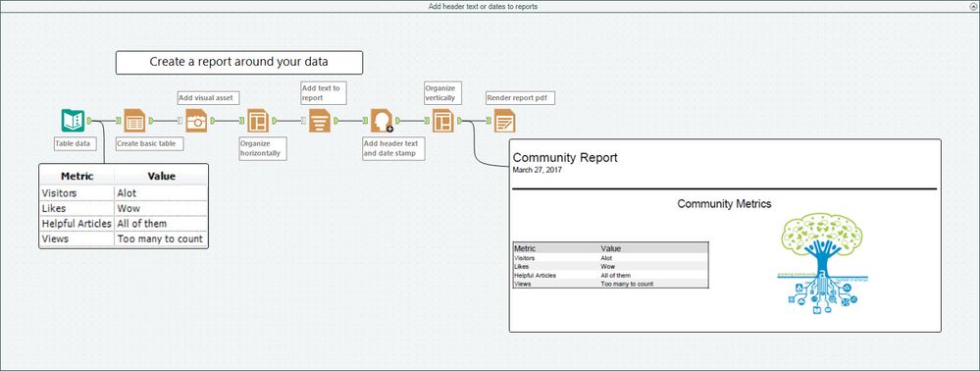Click 'Add header text and date stamp' annotation
This screenshot has width=980, height=371.
point(393,148)
